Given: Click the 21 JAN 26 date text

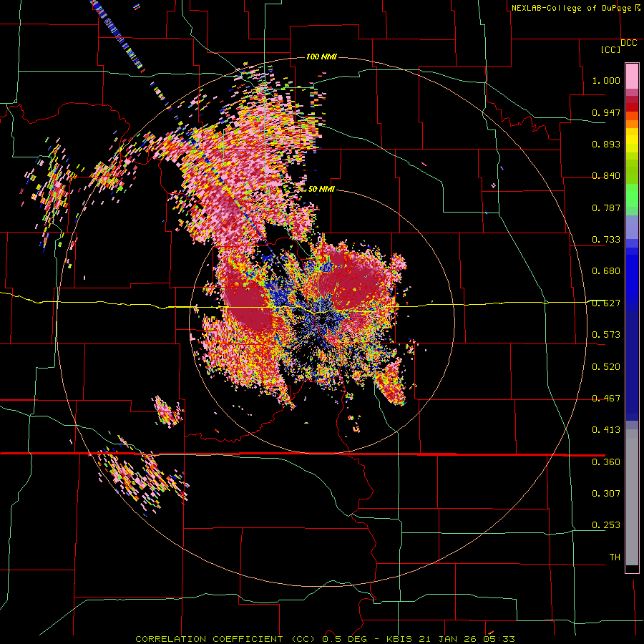Looking at the screenshot, I should [x=447, y=639].
